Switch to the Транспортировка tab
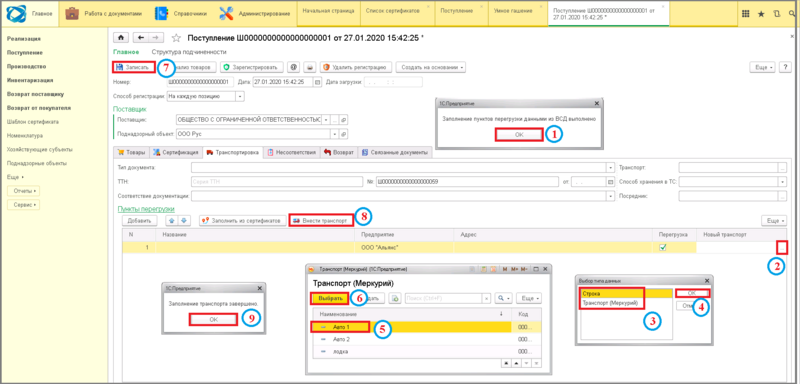The image size is (800, 384). 233,152
